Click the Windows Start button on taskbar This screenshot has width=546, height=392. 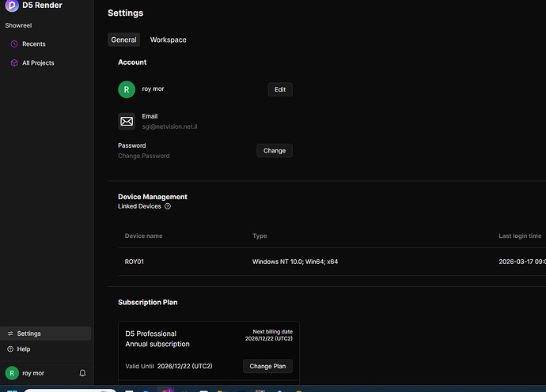12,390
